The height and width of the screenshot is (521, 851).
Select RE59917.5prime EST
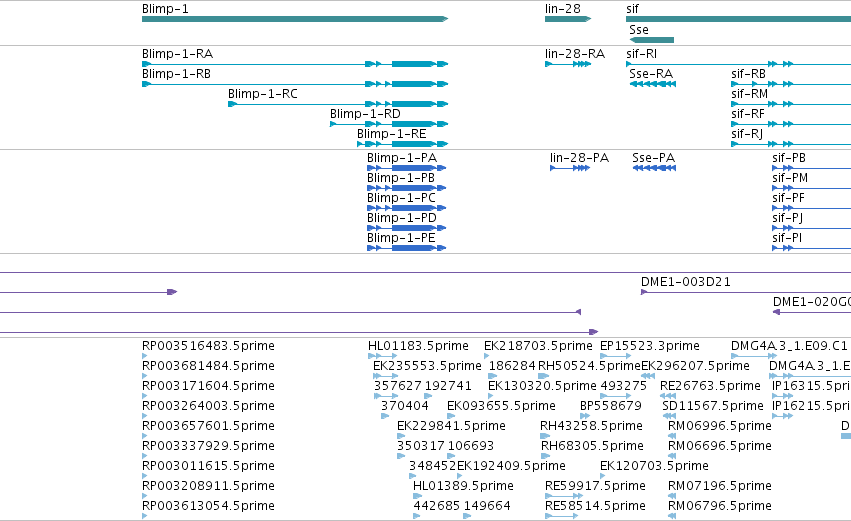point(564,496)
